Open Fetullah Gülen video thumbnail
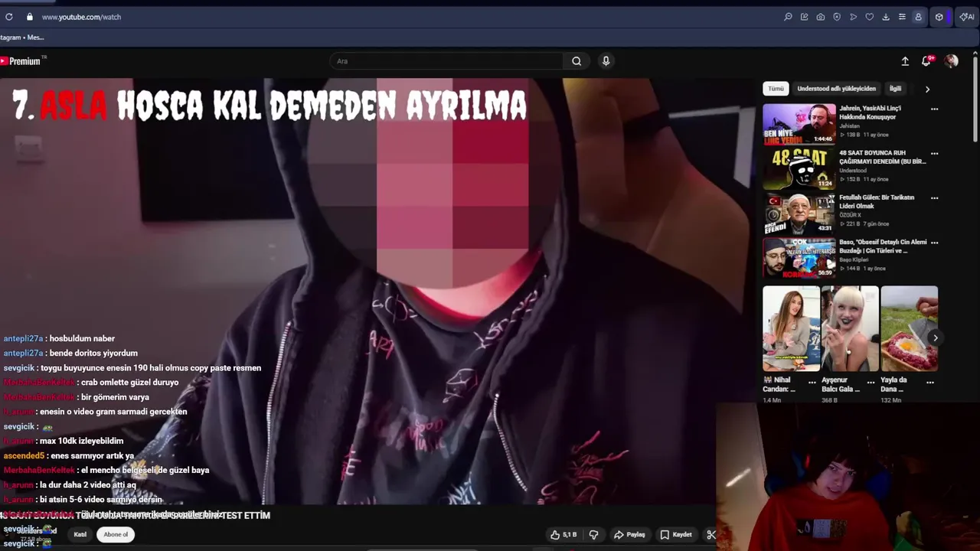This screenshot has width=980, height=551. point(799,213)
